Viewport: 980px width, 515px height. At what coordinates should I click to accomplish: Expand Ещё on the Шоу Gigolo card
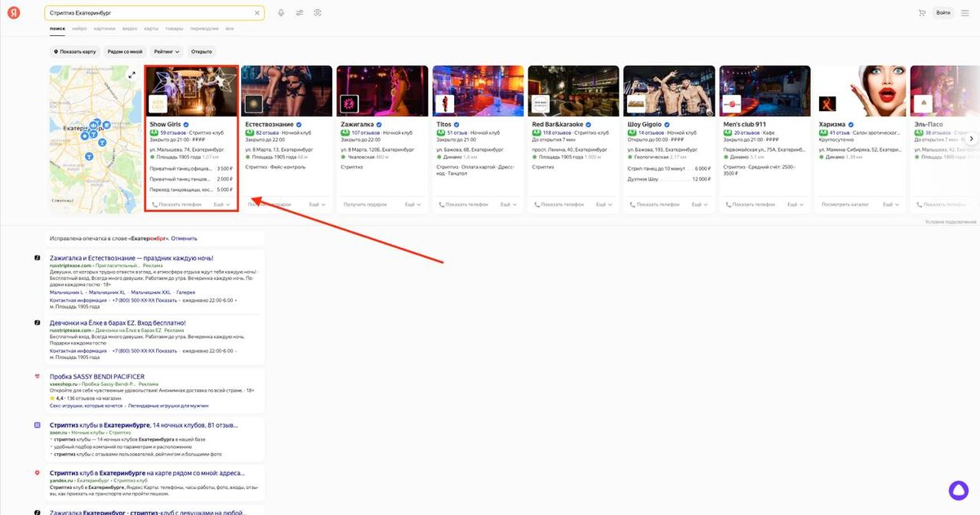700,204
